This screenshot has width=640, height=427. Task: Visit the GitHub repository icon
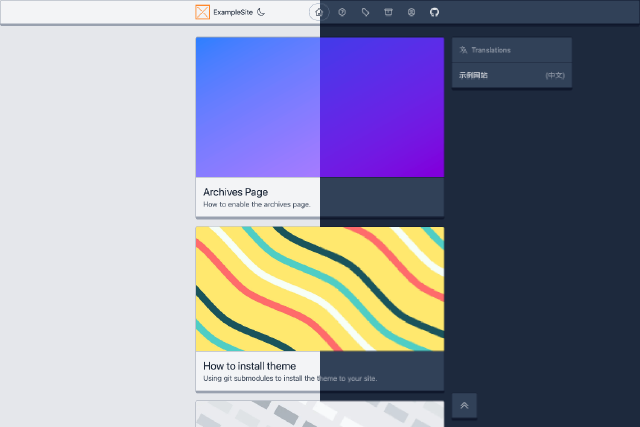434,12
